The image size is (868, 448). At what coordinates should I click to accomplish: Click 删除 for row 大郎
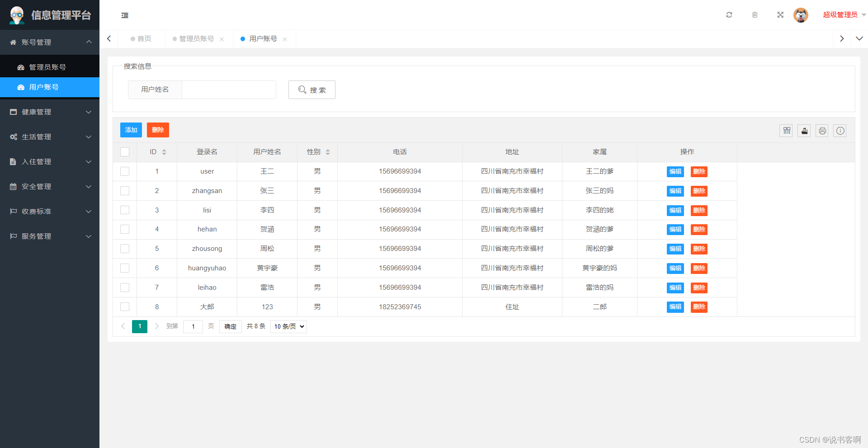(699, 307)
